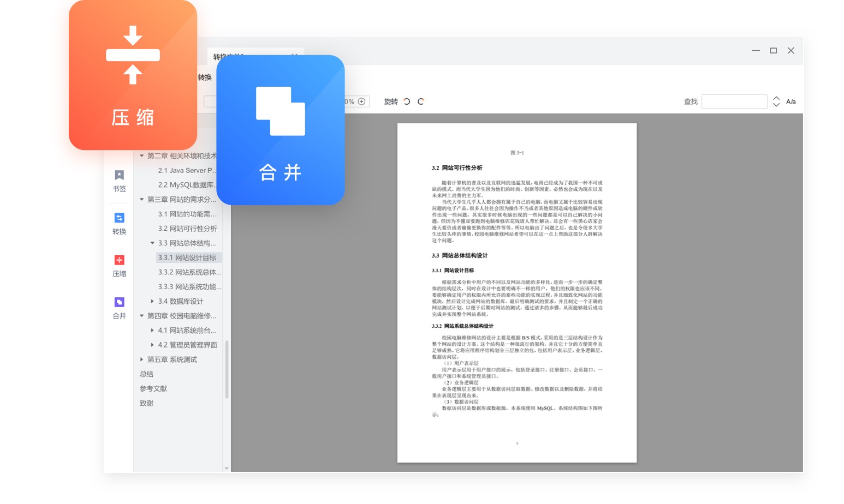Zoom in using the plus icon

(x=361, y=101)
